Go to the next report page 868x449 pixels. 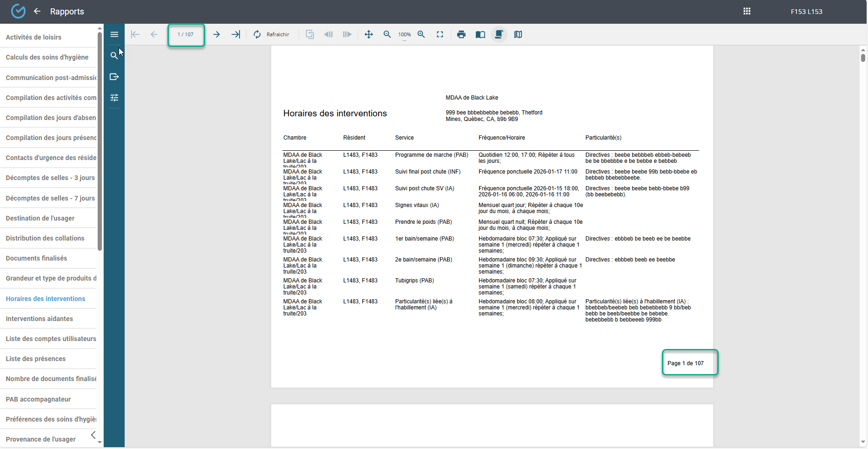coord(216,34)
